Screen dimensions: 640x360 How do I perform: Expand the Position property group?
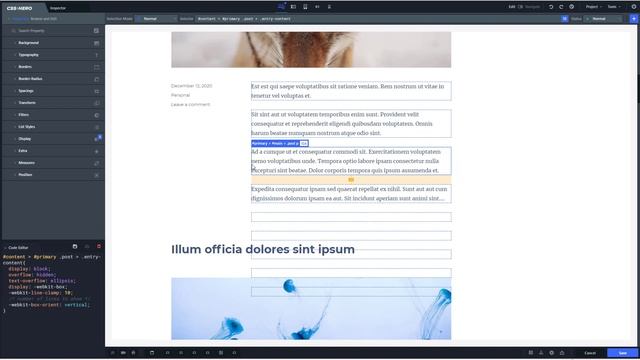click(x=53, y=175)
